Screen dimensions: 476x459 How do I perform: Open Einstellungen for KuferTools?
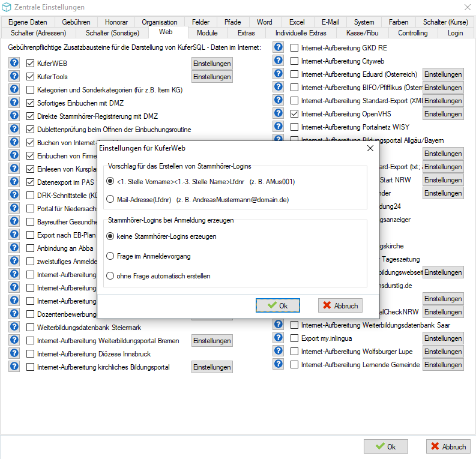(x=212, y=77)
